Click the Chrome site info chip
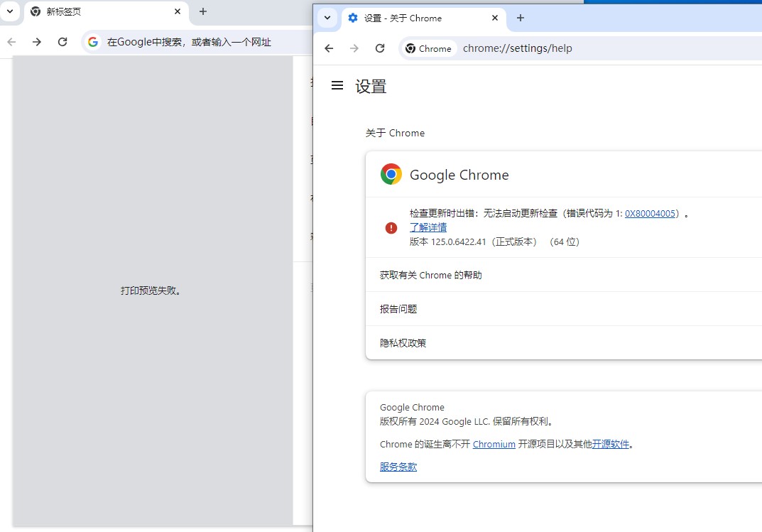 (x=429, y=48)
